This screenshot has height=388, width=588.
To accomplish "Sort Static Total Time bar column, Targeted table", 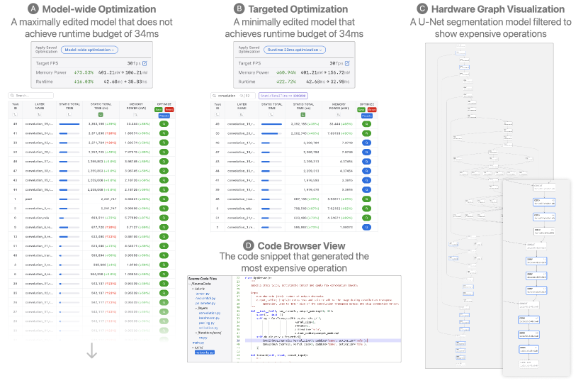I will click(271, 115).
